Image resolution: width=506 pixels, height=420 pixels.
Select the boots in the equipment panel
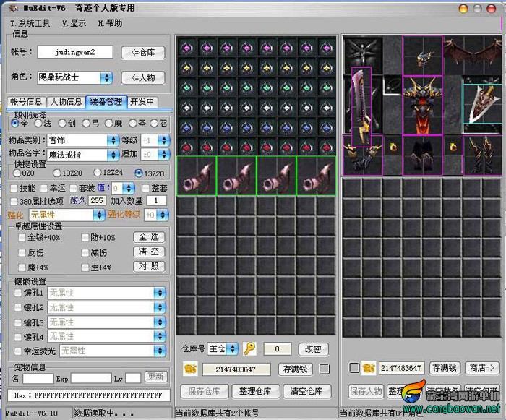pyautogui.click(x=483, y=155)
